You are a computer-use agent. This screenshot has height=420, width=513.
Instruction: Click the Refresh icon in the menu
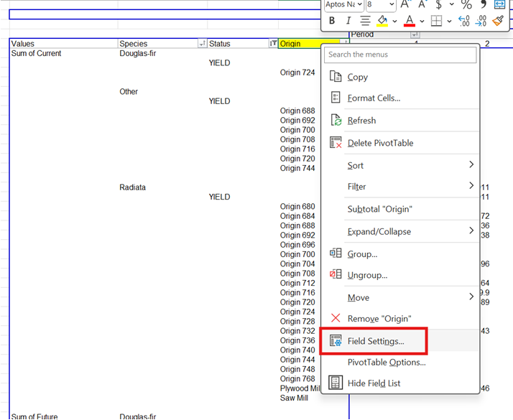click(336, 120)
